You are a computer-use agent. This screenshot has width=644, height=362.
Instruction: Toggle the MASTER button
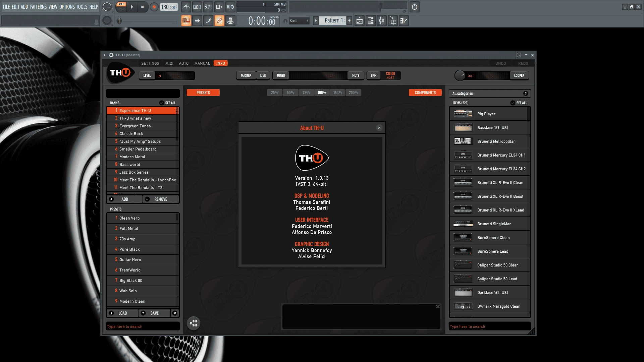(x=246, y=76)
